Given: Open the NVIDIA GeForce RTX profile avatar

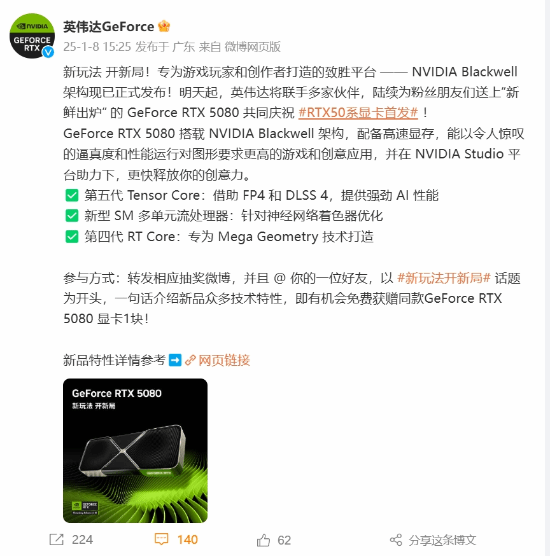Looking at the screenshot, I should coord(32,36).
